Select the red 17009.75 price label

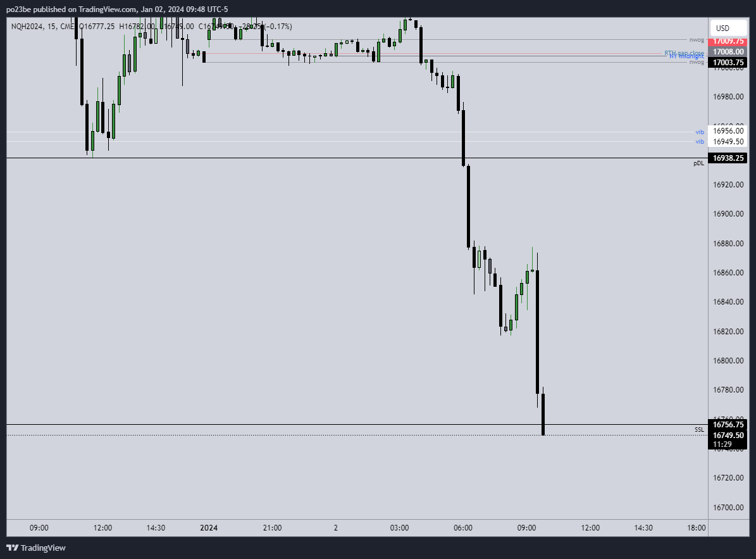728,41
